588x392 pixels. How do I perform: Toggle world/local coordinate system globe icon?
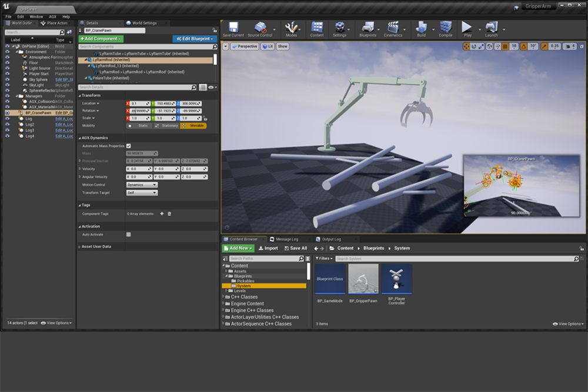click(x=489, y=46)
